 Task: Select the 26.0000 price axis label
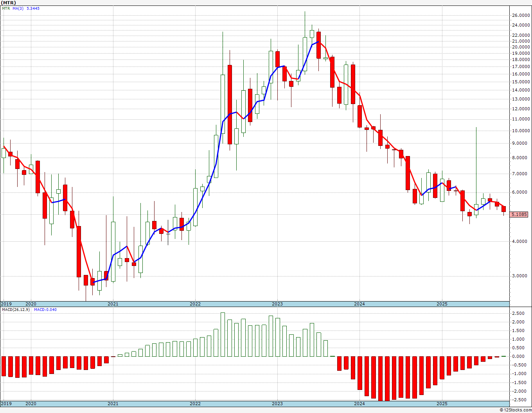point(521,16)
